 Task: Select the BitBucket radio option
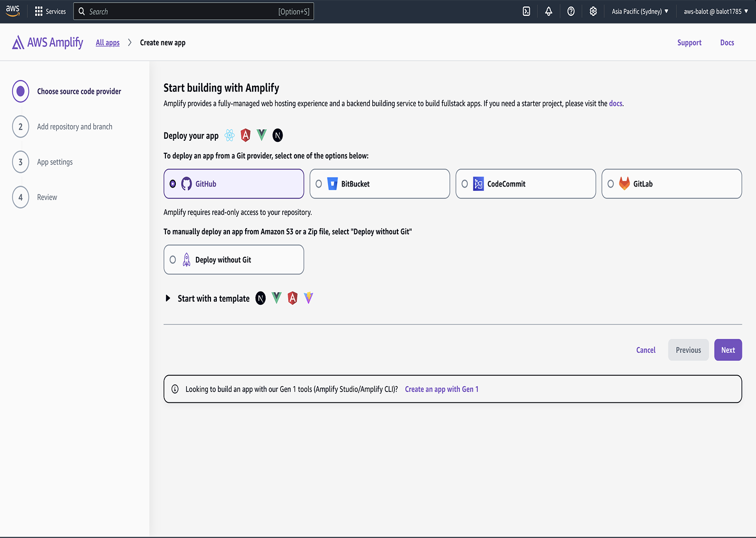(x=319, y=184)
